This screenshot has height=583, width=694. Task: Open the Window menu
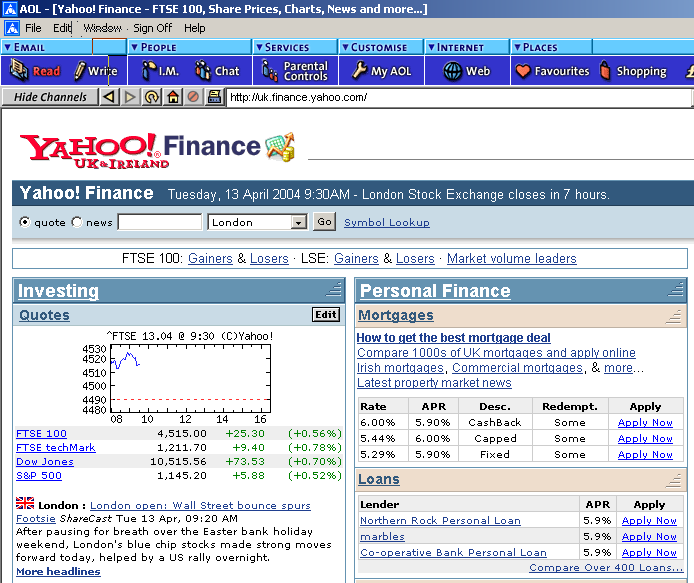point(102,28)
